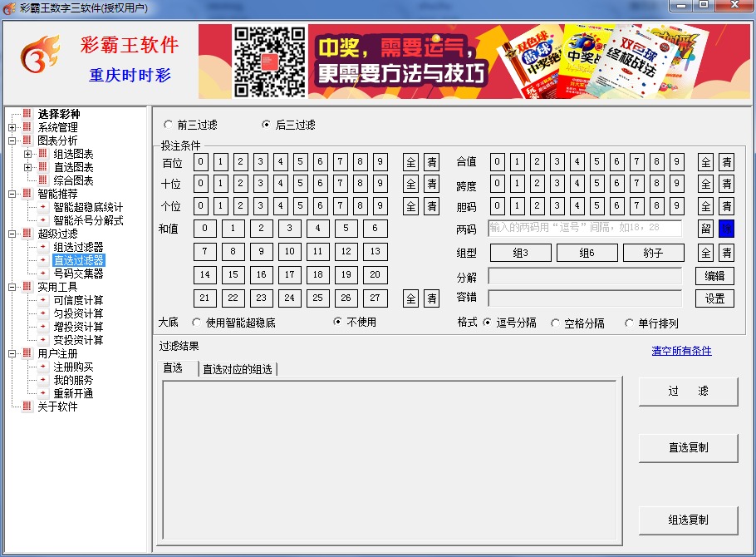Click the arrow icon beside 号码交集器
Screen dimensions: 756x557
pos(43,274)
